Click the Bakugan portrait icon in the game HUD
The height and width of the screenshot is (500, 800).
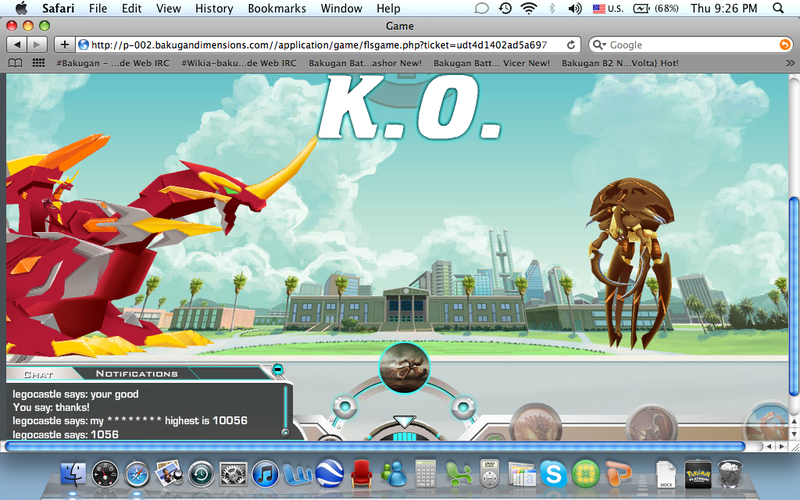[x=404, y=367]
